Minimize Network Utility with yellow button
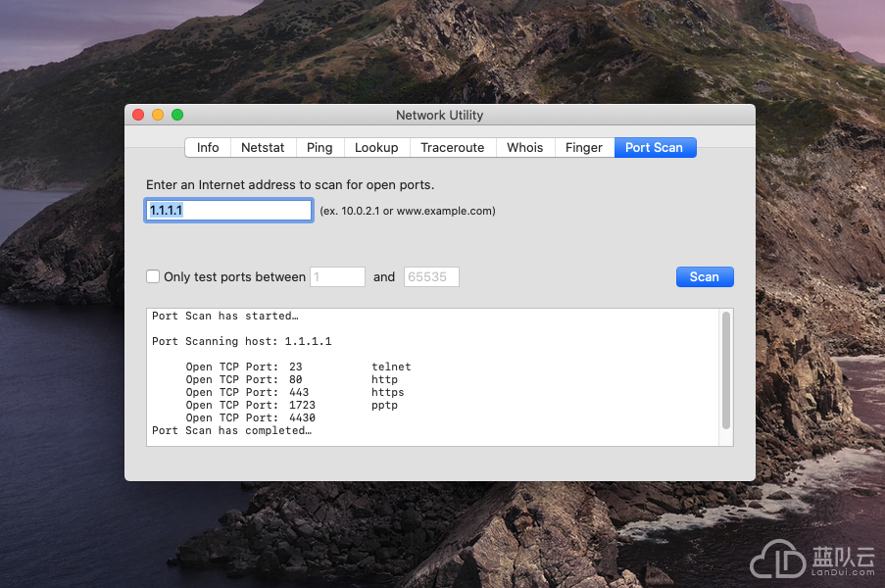 tap(158, 115)
